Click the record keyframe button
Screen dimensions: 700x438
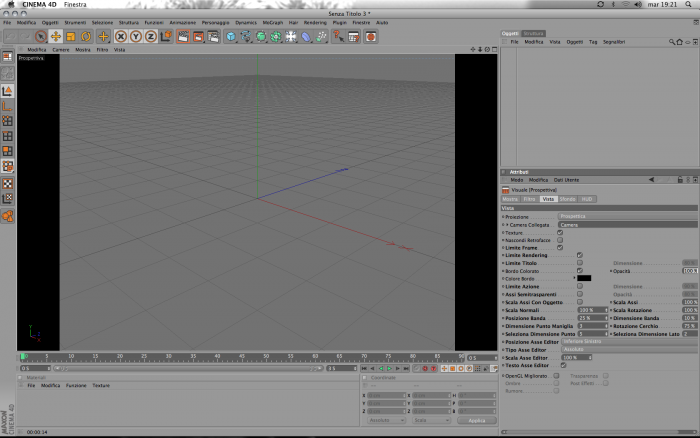click(425, 368)
